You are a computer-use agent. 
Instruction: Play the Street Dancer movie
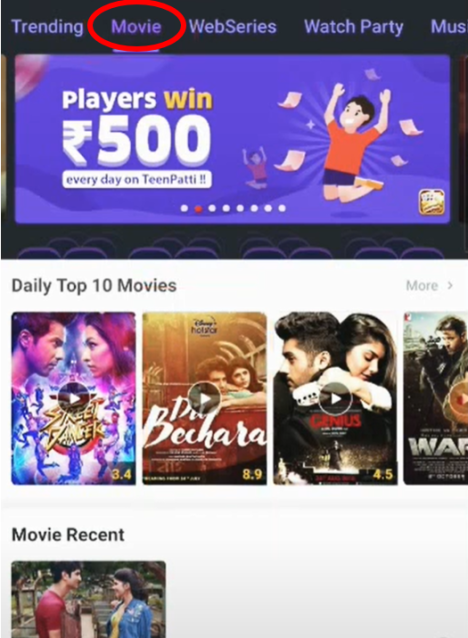(x=74, y=398)
